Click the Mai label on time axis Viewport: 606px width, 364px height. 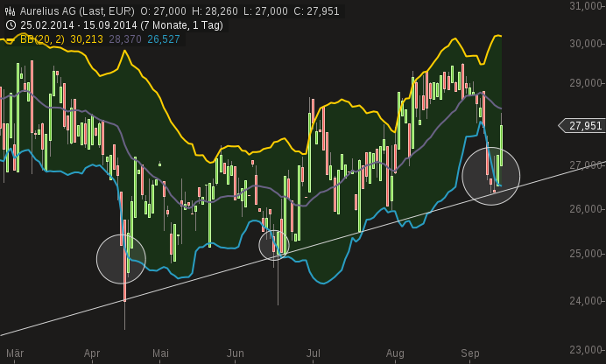point(160,353)
